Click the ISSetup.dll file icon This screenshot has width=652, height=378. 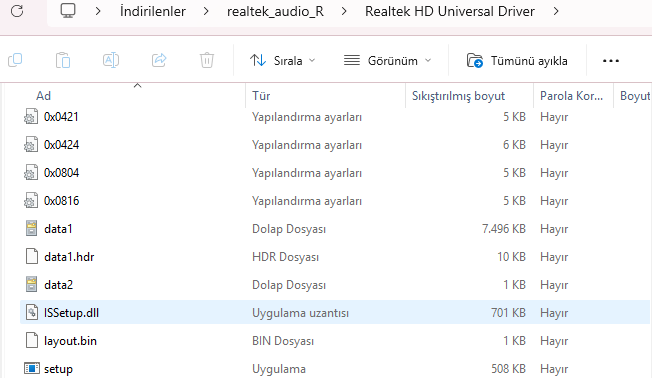pos(32,312)
